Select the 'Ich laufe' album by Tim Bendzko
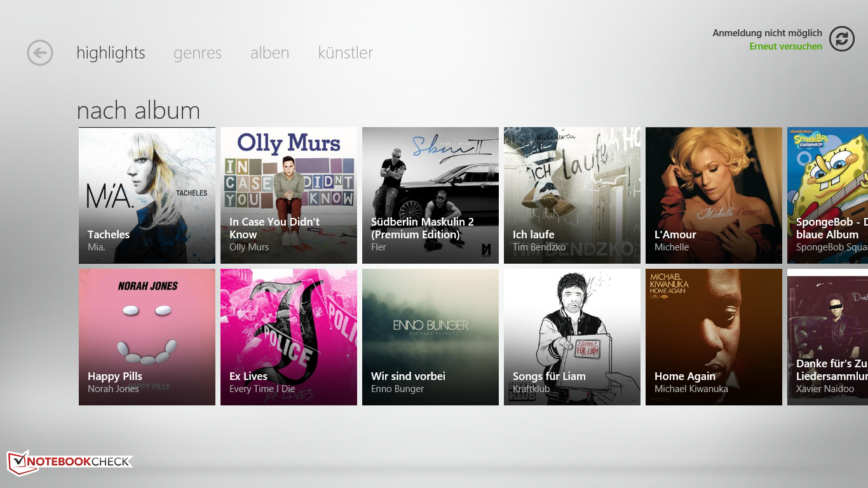The image size is (868, 488). tap(572, 195)
